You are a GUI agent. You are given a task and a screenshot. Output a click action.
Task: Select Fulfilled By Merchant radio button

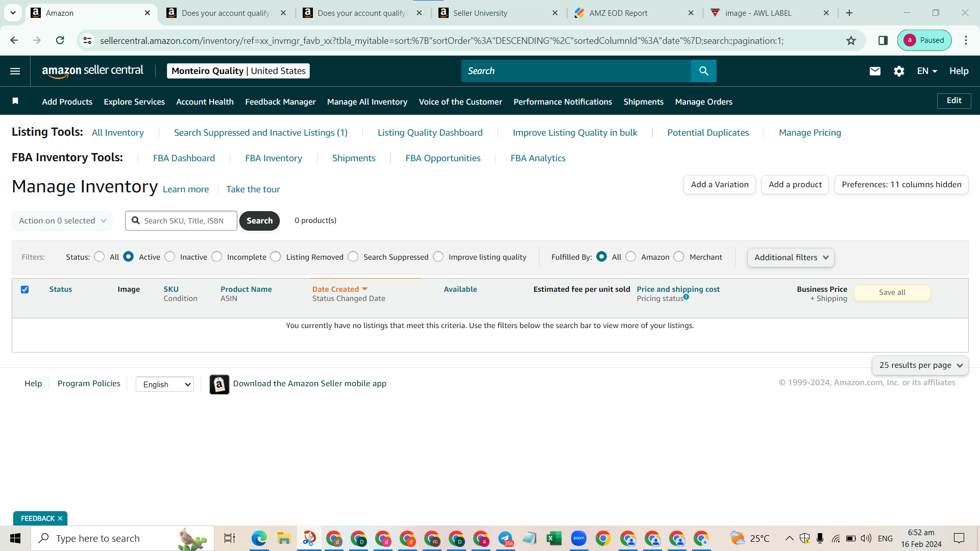pyautogui.click(x=679, y=257)
